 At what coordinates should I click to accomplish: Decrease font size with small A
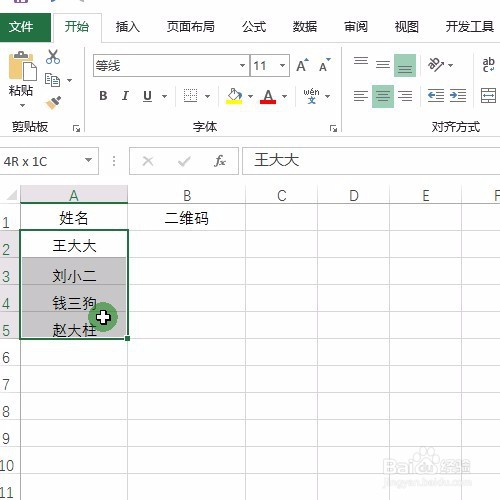[324, 65]
